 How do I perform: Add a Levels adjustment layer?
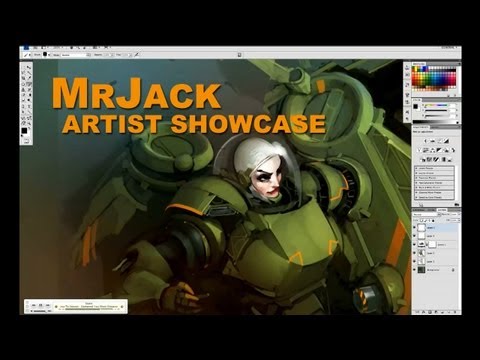pyautogui.click(x=433, y=141)
